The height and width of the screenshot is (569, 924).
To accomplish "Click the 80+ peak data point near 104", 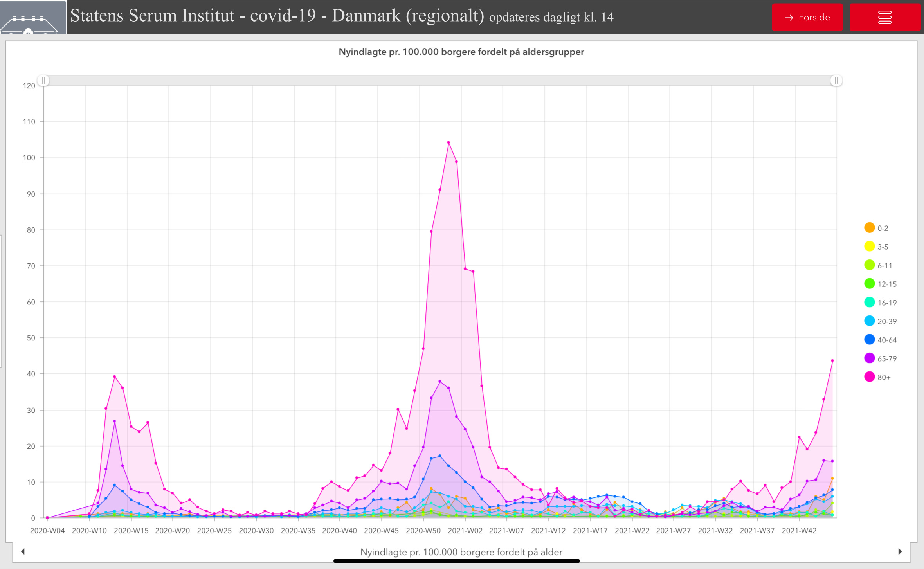I will [x=448, y=142].
